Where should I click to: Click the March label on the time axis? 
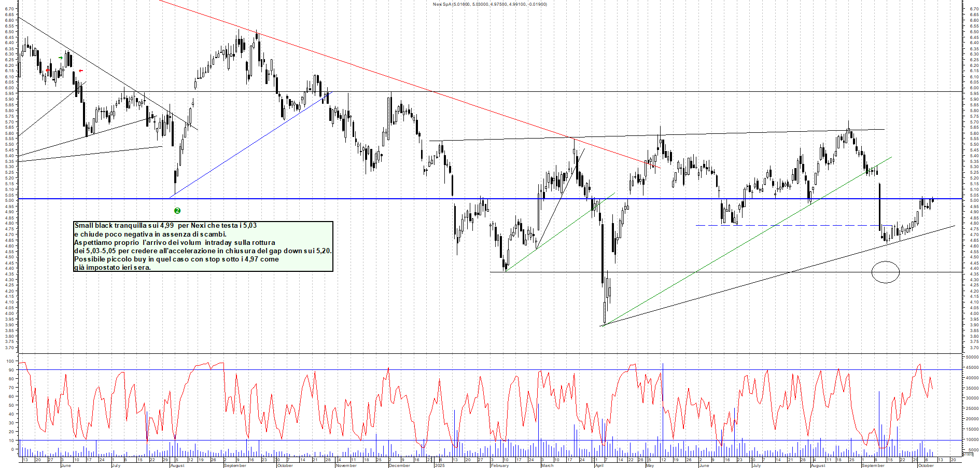coord(547,465)
